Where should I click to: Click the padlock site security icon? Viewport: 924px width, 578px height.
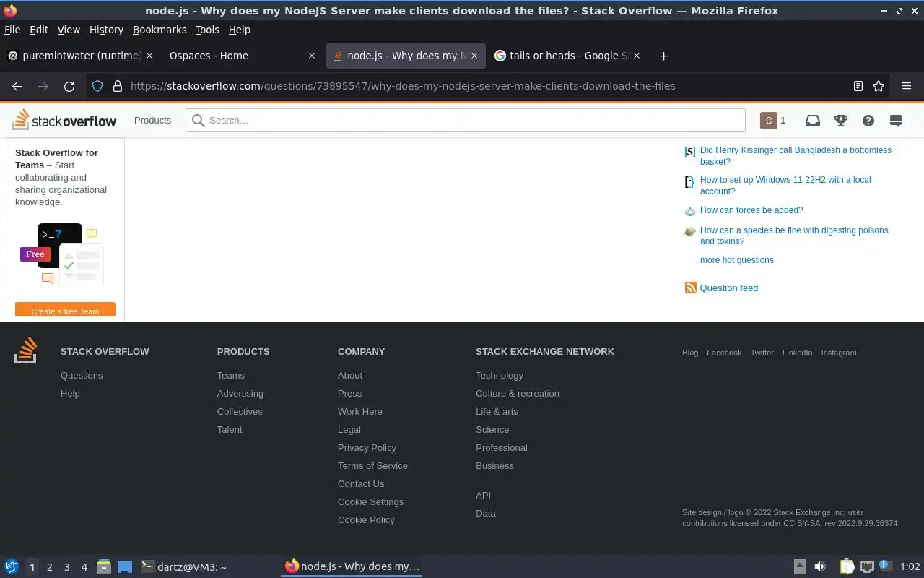pos(117,86)
